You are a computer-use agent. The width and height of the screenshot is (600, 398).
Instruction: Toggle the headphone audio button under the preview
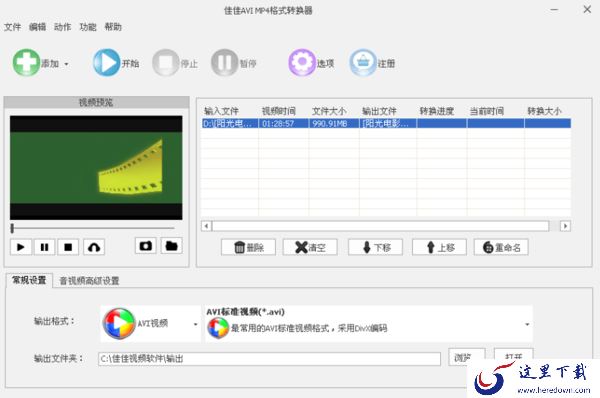click(94, 247)
